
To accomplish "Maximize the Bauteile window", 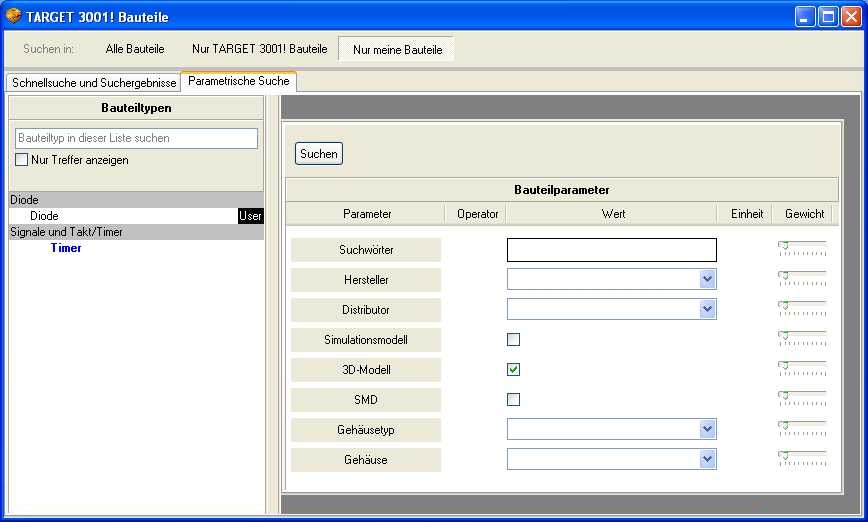I will (x=827, y=17).
